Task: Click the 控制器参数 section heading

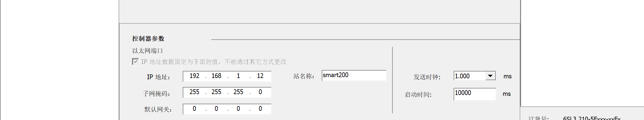Action: [148, 39]
